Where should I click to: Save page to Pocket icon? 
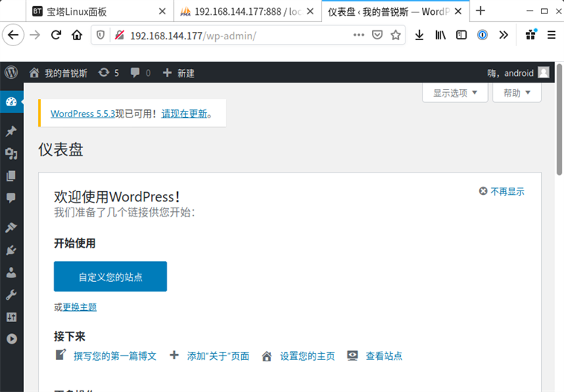(x=377, y=35)
